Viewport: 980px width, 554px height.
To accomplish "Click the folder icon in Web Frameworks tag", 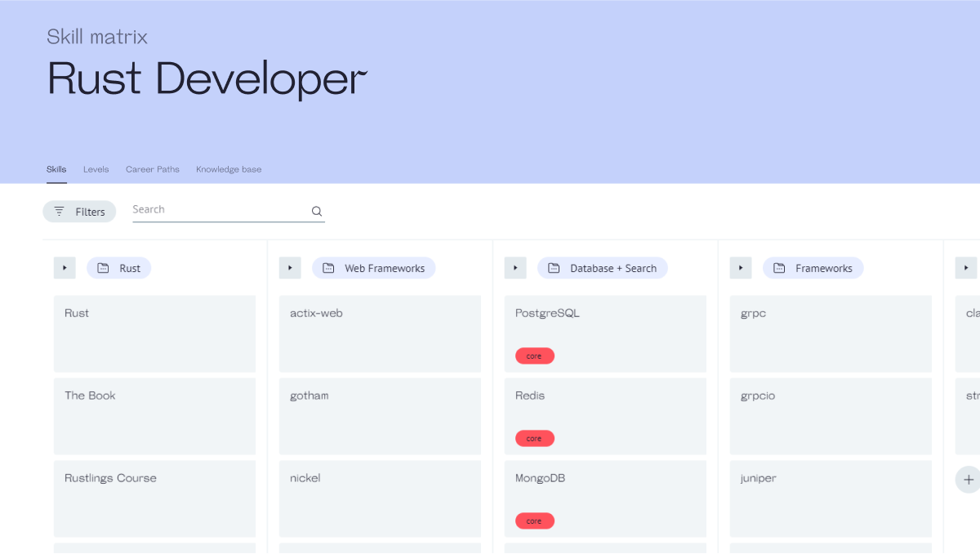I will 328,268.
